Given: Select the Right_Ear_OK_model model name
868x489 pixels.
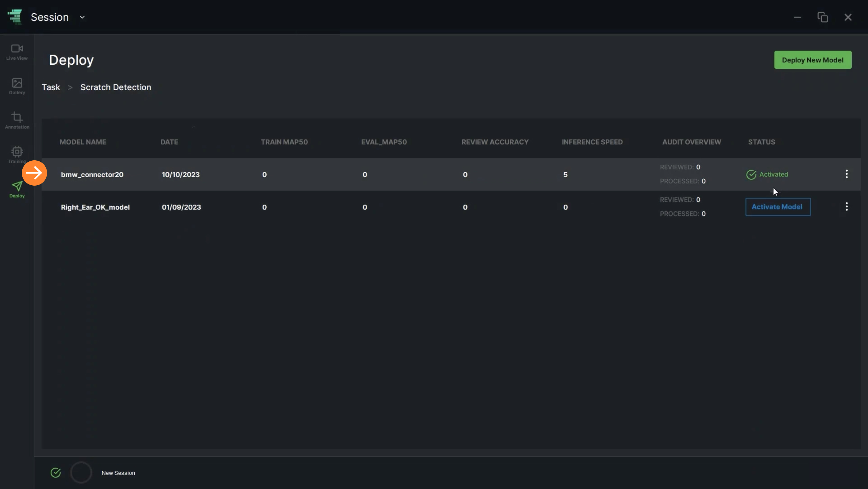Looking at the screenshot, I should point(95,207).
